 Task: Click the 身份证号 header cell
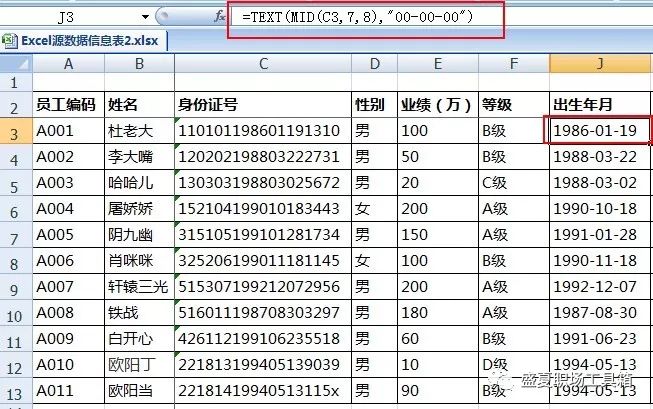coord(263,105)
